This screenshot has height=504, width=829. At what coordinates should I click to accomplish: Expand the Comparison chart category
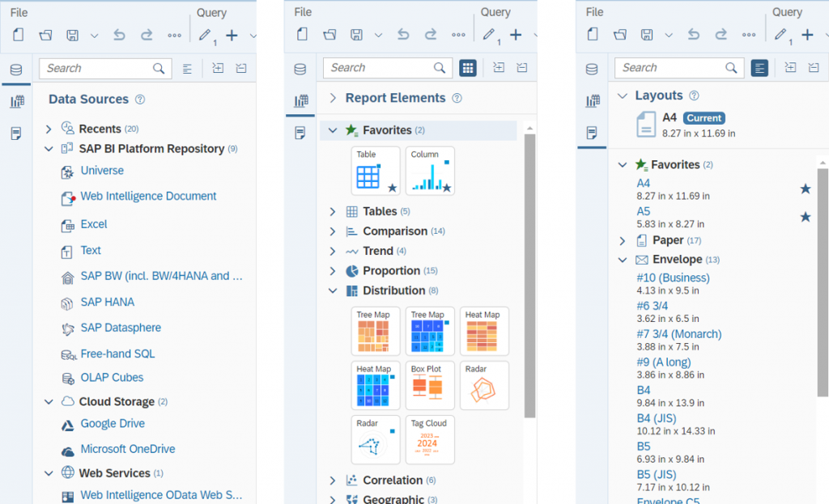[x=332, y=231]
